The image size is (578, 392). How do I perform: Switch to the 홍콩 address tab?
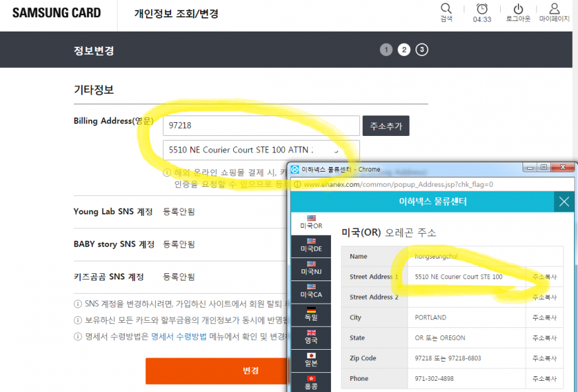click(311, 382)
